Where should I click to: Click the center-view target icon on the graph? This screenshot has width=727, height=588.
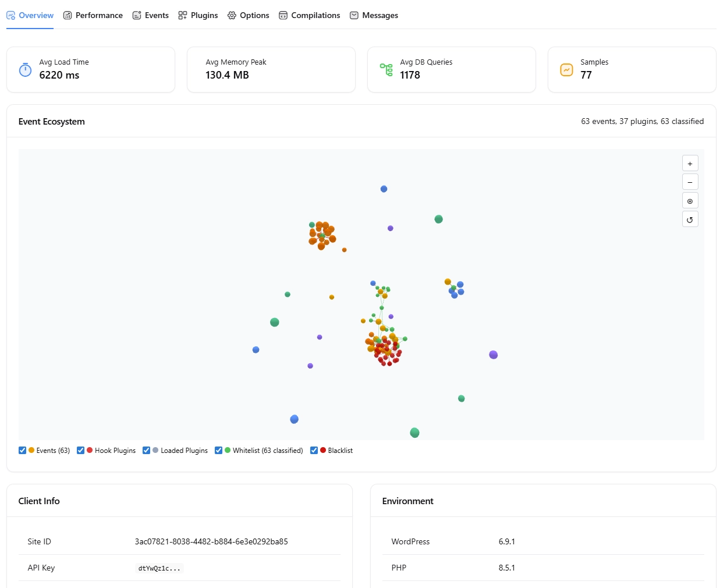pos(690,200)
